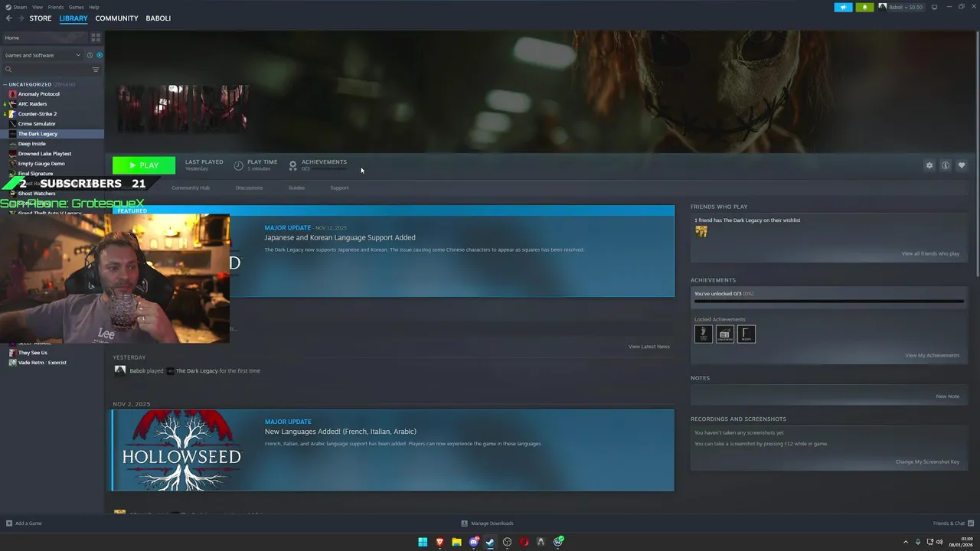
Task: Click third locked achievement icon
Action: (746, 334)
